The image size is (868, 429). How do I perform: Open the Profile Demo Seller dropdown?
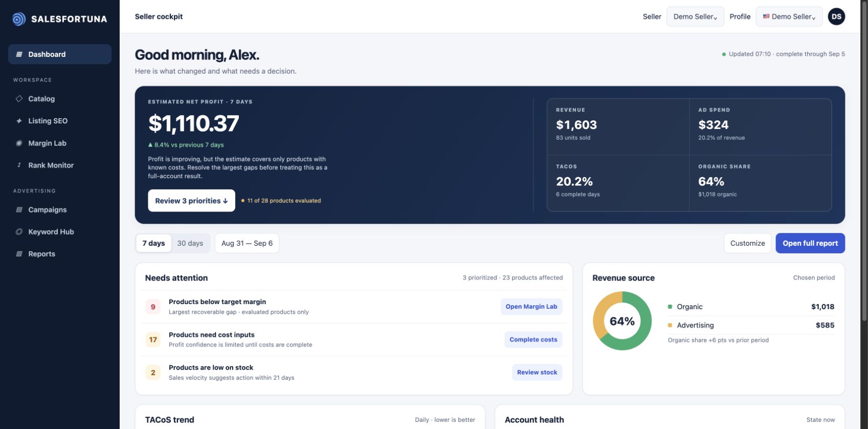click(789, 16)
